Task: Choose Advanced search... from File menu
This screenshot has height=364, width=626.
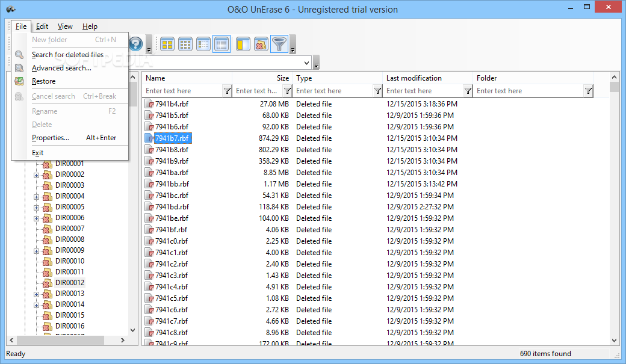Action: coord(70,68)
